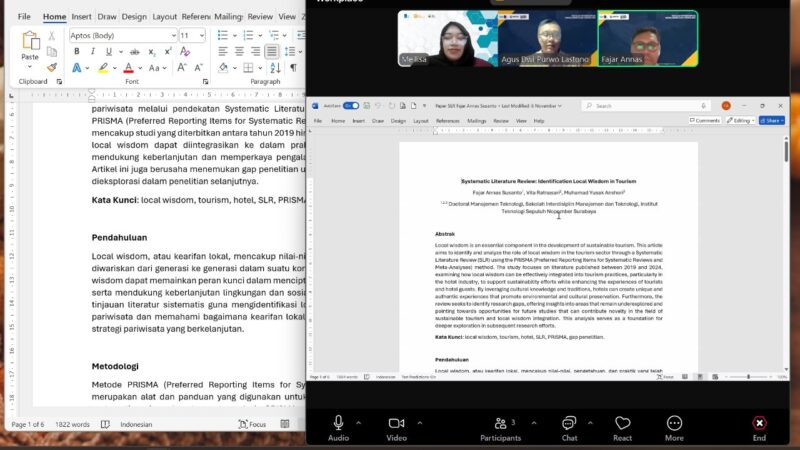Open the Insert tab in left Word window
This screenshot has width=800, height=450.
tap(81, 17)
